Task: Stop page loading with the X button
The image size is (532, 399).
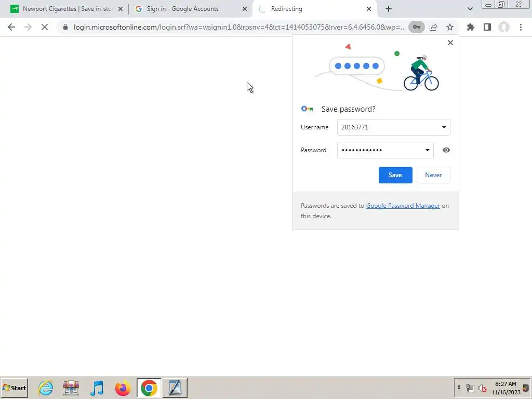Action: click(x=45, y=27)
